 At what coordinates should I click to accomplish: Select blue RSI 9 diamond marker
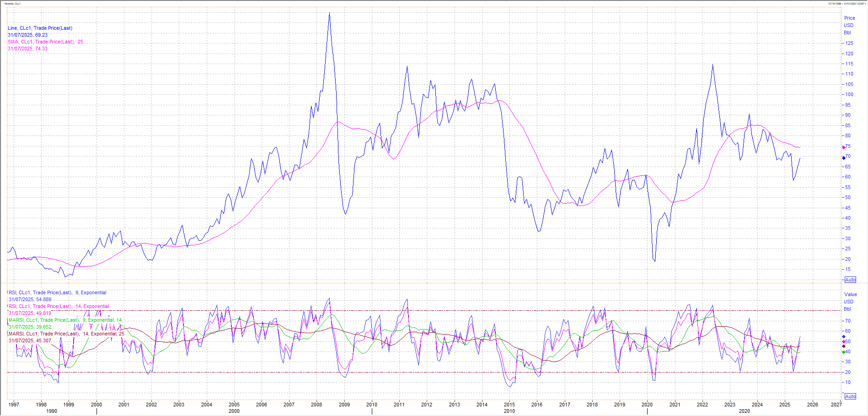844,337
